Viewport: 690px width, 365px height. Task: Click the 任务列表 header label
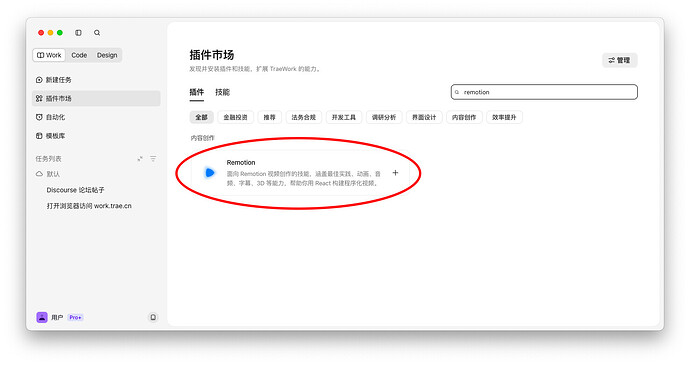tap(48, 159)
